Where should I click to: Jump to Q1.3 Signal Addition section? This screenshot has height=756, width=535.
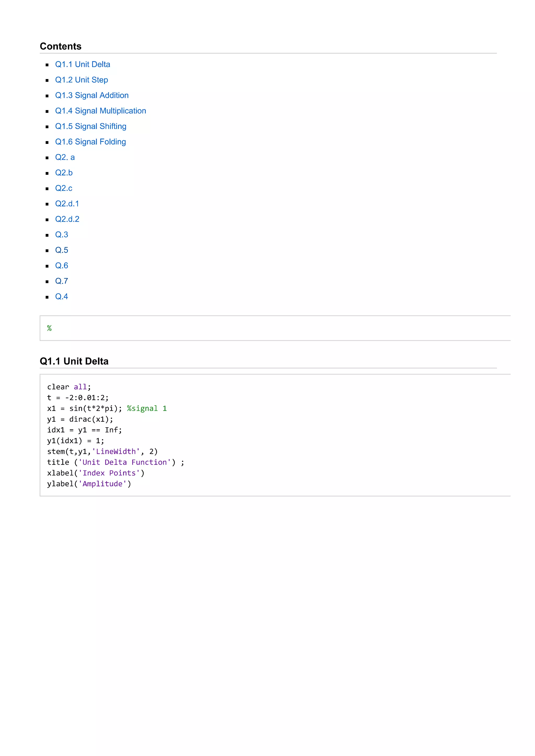92,95
